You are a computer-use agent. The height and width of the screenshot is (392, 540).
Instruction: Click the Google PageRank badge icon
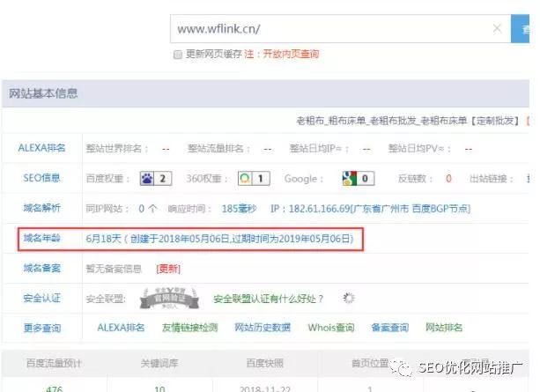click(x=349, y=179)
